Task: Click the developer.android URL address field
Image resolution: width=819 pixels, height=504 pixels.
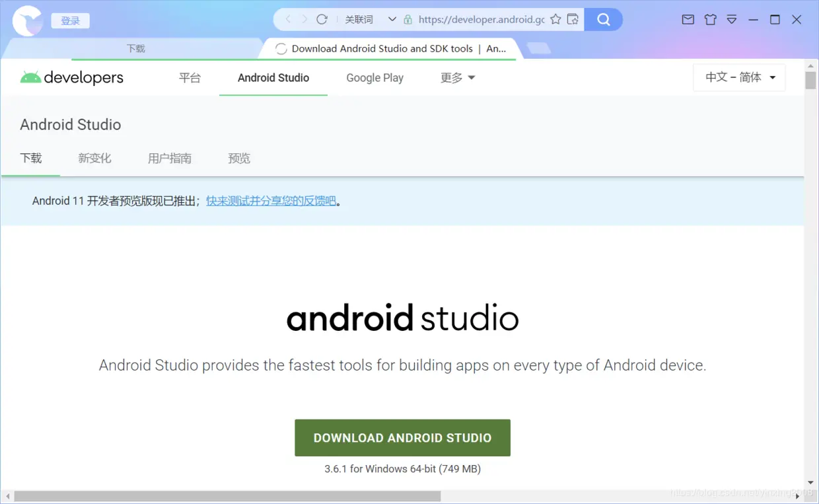Action: click(x=481, y=19)
